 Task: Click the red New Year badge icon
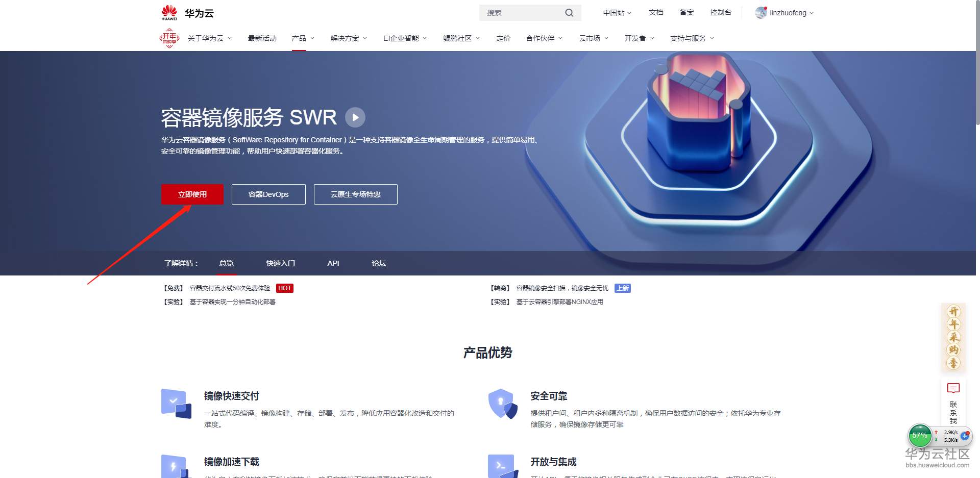point(169,38)
